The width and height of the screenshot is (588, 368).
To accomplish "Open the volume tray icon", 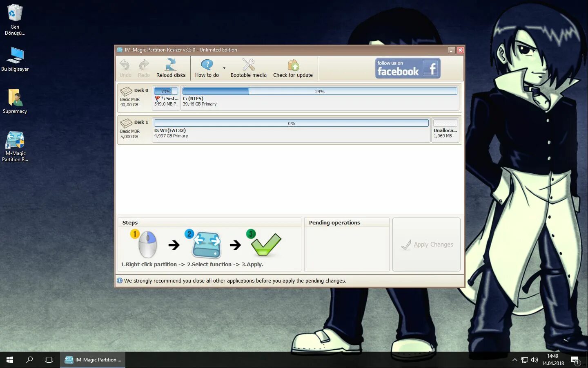I will (x=535, y=360).
